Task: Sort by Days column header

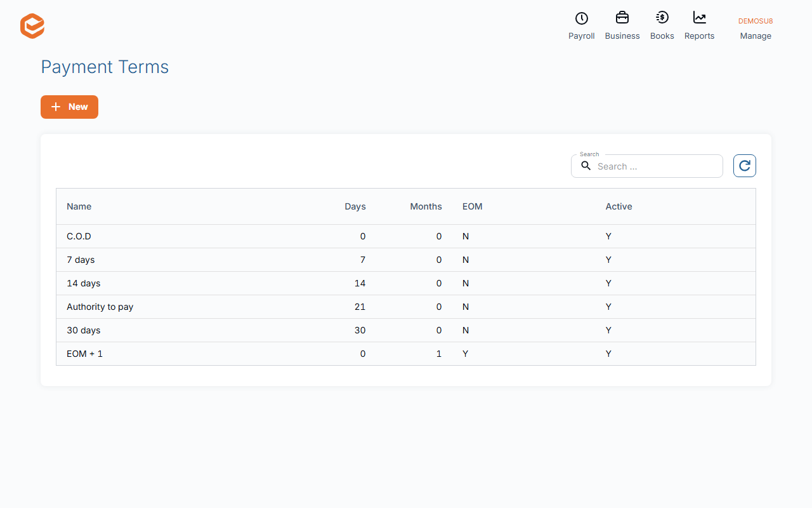Action: coord(355,206)
